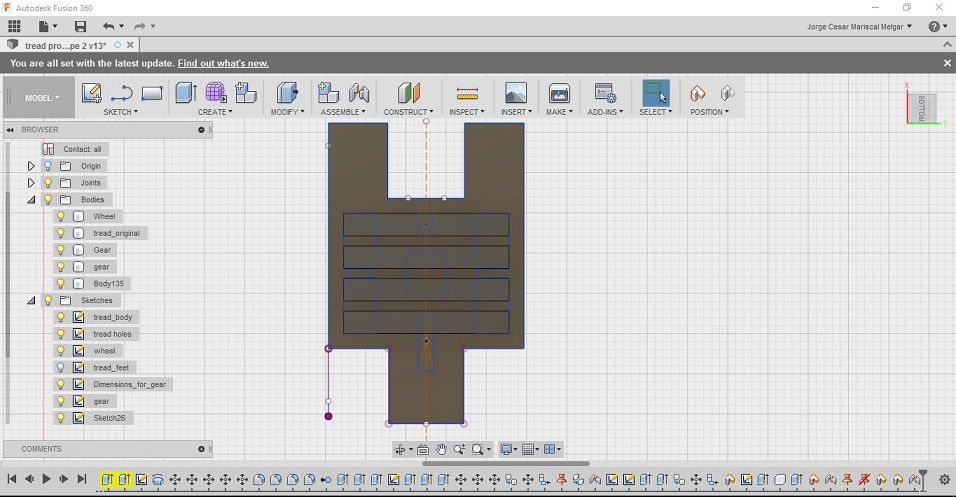The width and height of the screenshot is (956, 497).
Task: Open the MODEL workspace dropdown
Action: (x=42, y=98)
